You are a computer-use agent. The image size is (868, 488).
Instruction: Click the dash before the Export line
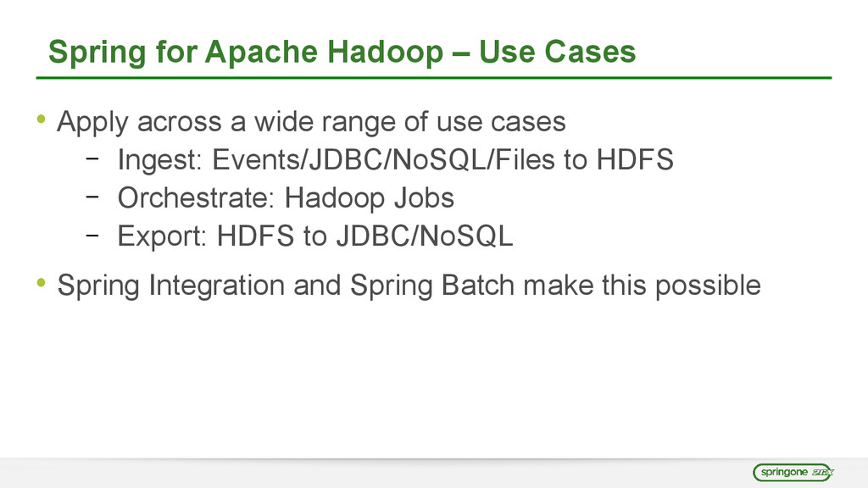[91, 232]
